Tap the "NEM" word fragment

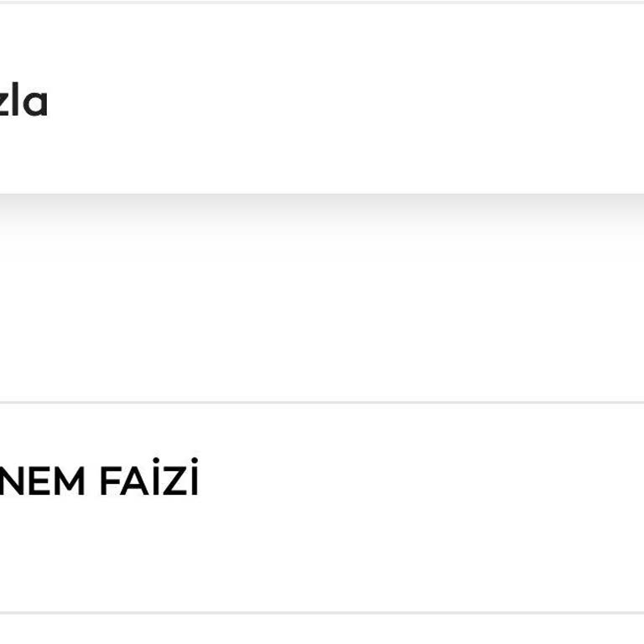(x=42, y=482)
